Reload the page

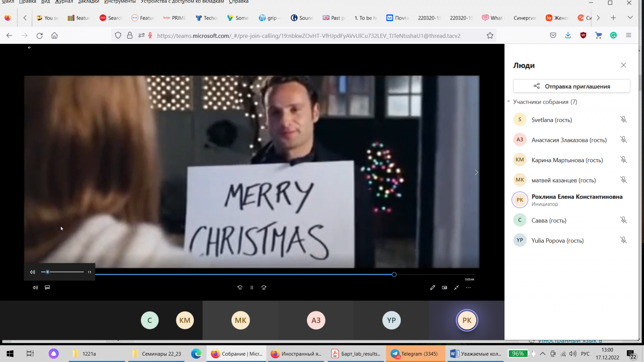pos(40,35)
